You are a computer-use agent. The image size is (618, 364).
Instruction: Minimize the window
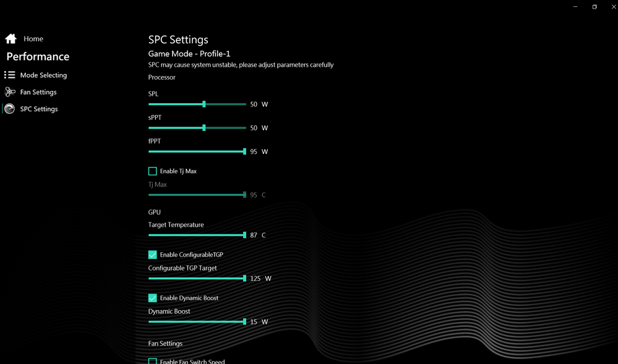575,7
